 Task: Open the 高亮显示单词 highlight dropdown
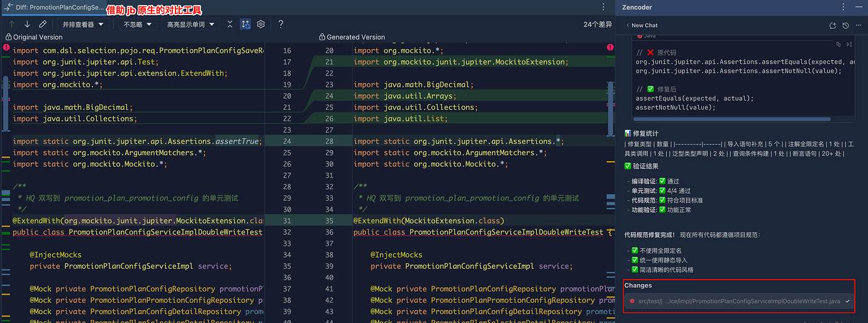[191, 25]
